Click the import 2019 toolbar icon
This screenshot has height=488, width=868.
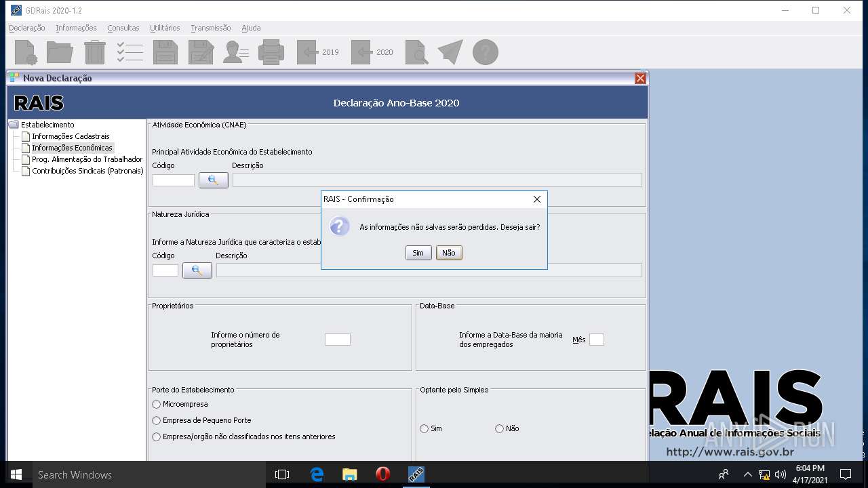pos(317,52)
